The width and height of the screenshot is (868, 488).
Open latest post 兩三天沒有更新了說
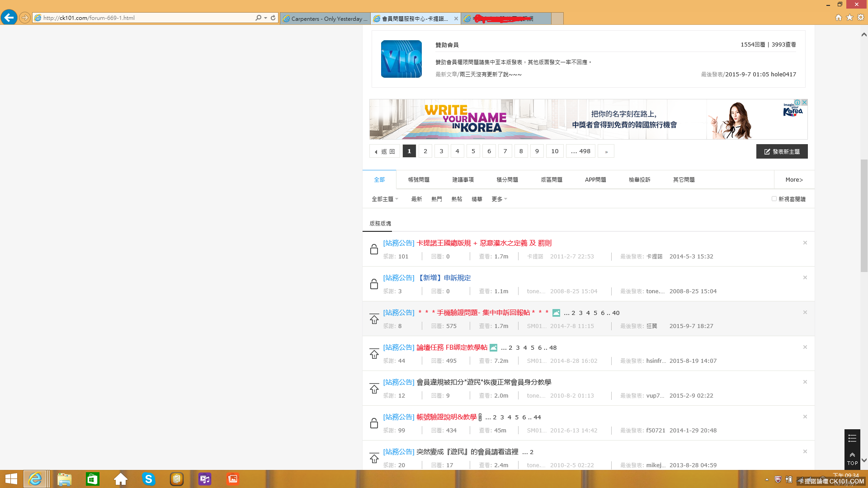pyautogui.click(x=491, y=75)
